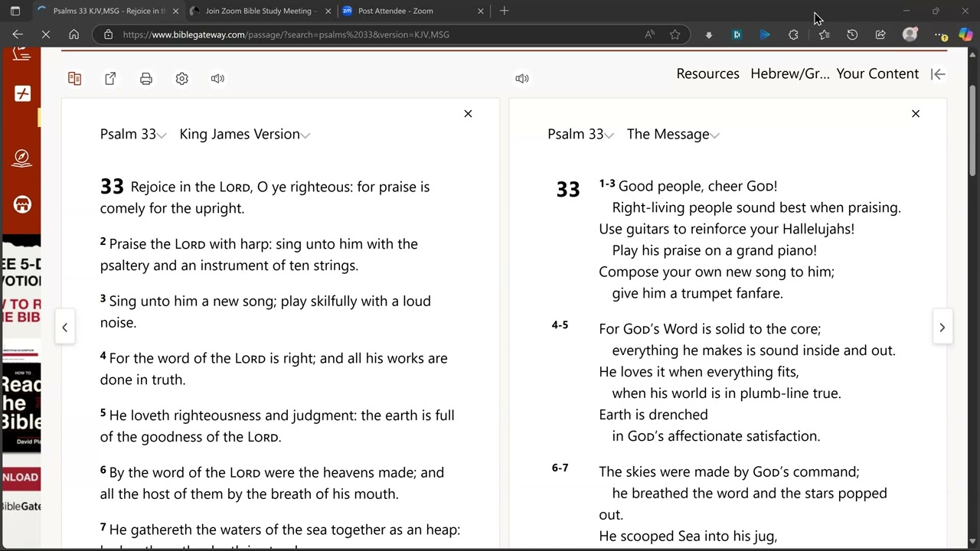Screen dimensions: 980x551
Task: Close The Message panel
Action: (x=915, y=114)
